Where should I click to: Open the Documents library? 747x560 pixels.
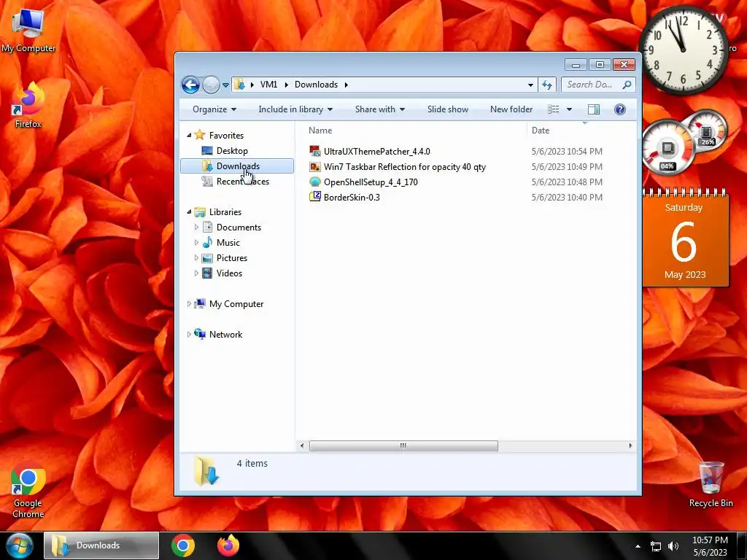239,227
